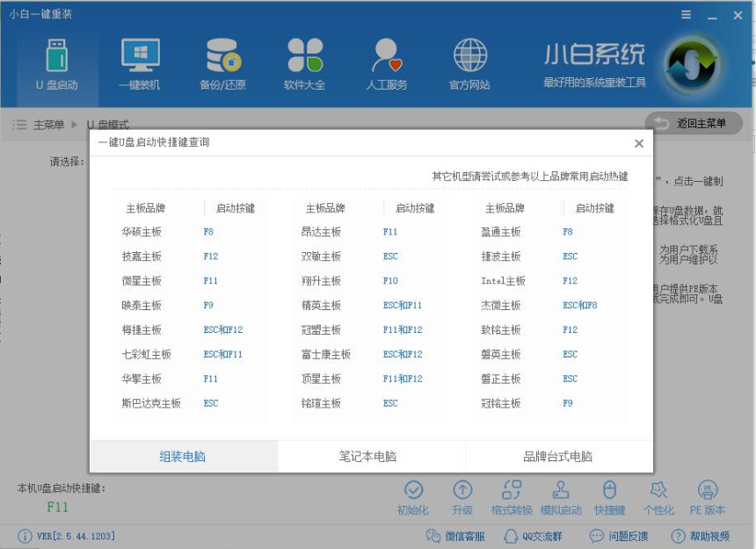This screenshot has height=549, width=756.
Task: Click the 铭瑄主板 row label
Action: pyautogui.click(x=321, y=403)
